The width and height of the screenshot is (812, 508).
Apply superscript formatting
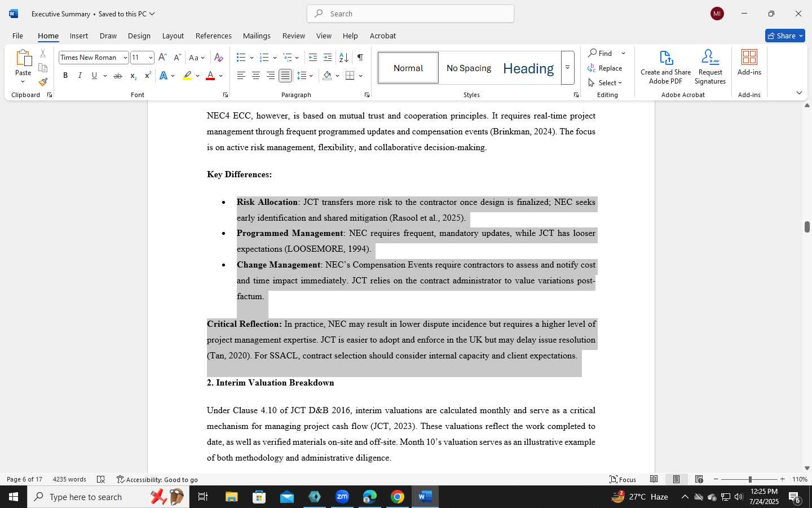(148, 76)
